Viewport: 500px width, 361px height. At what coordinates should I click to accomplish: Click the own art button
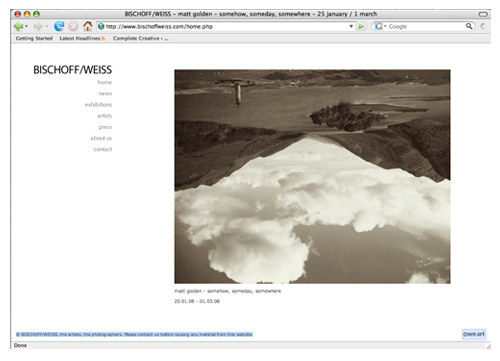(x=474, y=334)
